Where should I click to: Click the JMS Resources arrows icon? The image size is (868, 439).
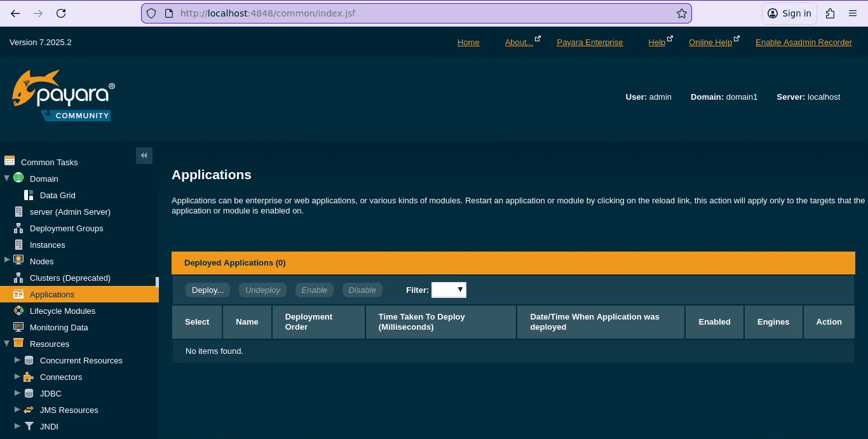point(29,410)
